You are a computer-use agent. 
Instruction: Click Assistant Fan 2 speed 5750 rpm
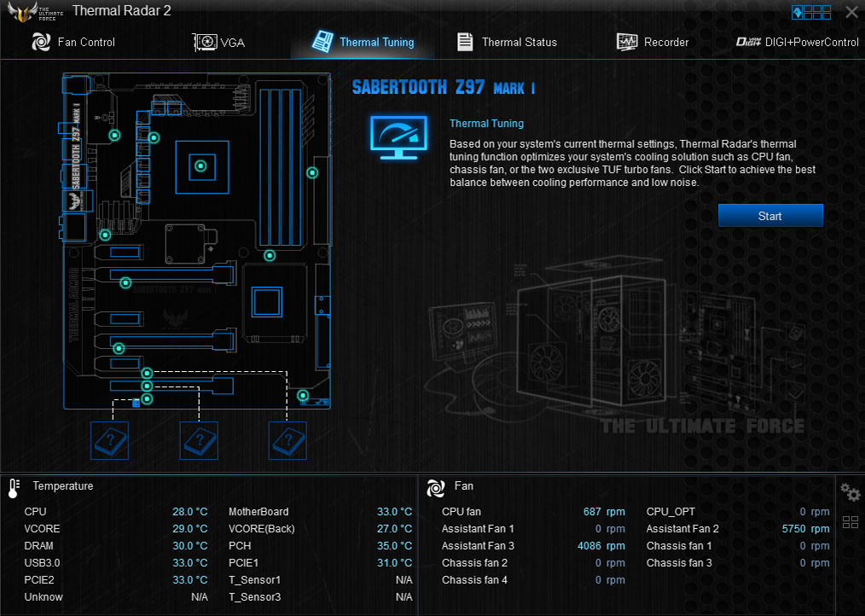tap(805, 529)
